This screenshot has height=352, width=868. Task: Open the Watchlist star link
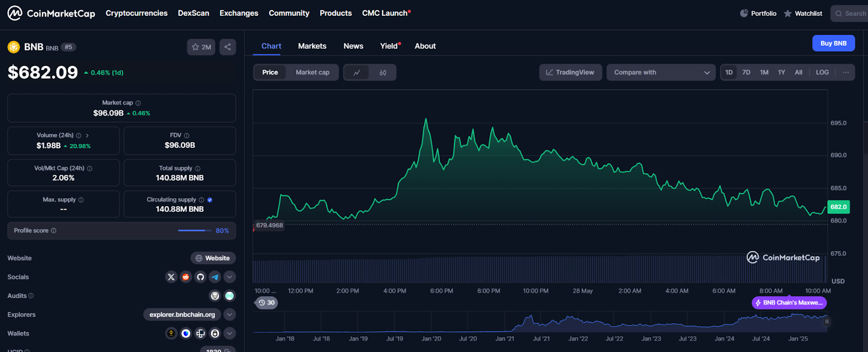point(803,14)
